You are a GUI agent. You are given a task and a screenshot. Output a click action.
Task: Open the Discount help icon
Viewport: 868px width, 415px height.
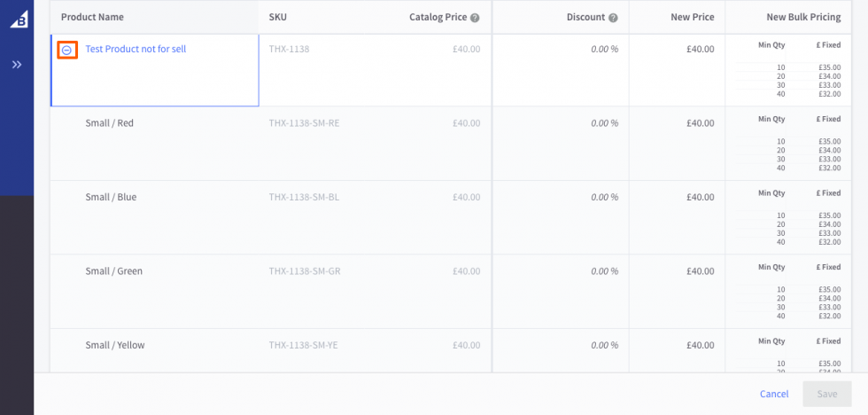click(613, 18)
